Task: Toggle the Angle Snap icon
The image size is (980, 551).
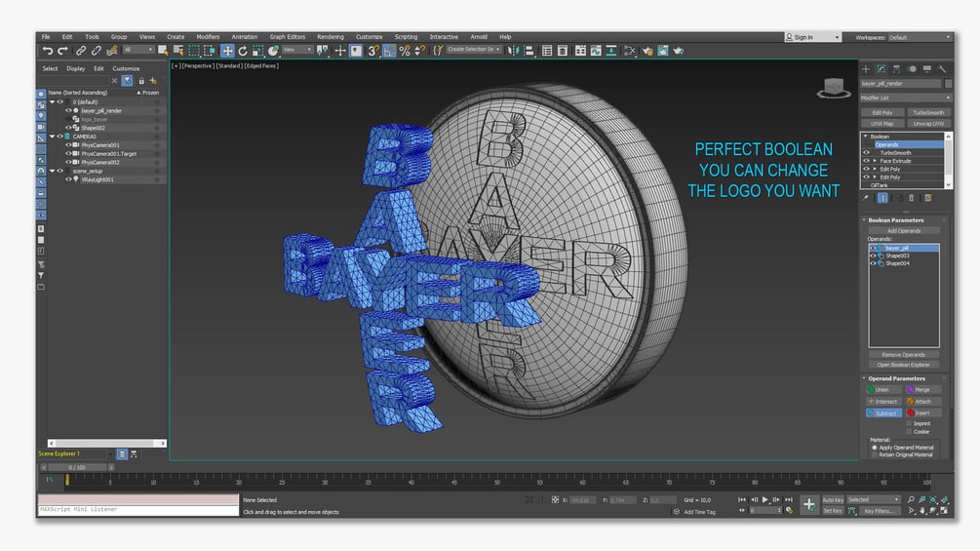Action: [389, 51]
